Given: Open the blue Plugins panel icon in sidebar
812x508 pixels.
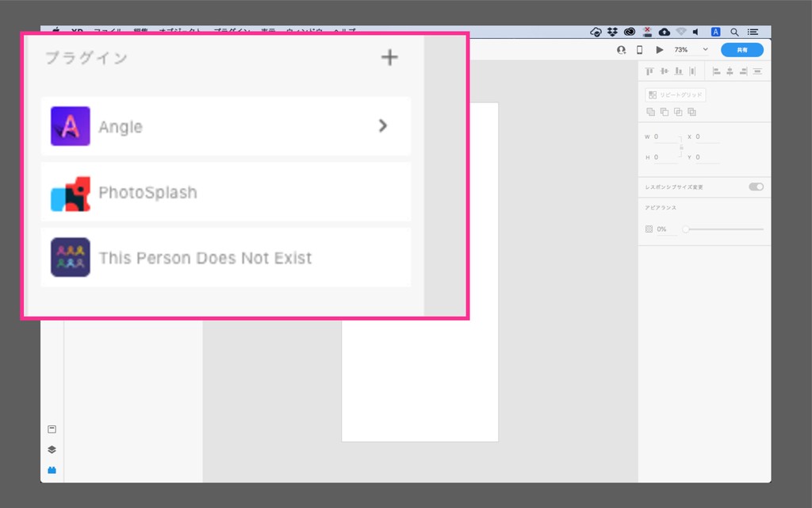Looking at the screenshot, I should 52,470.
